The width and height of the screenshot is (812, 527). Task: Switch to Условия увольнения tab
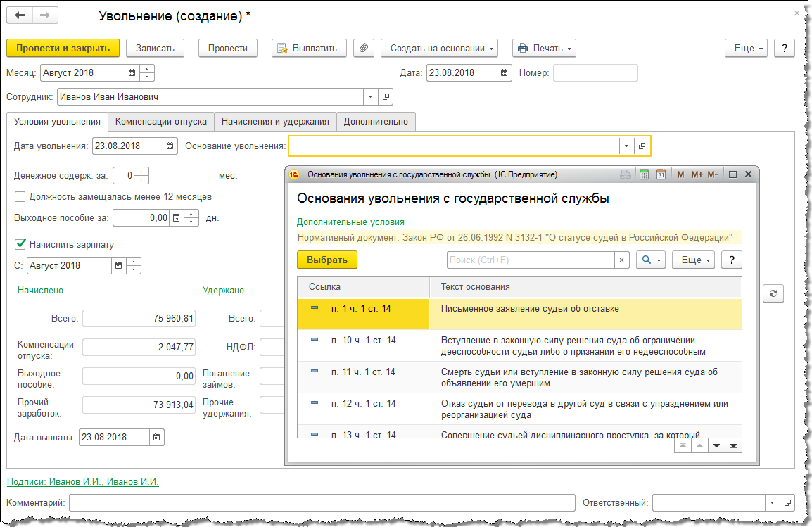tap(57, 121)
